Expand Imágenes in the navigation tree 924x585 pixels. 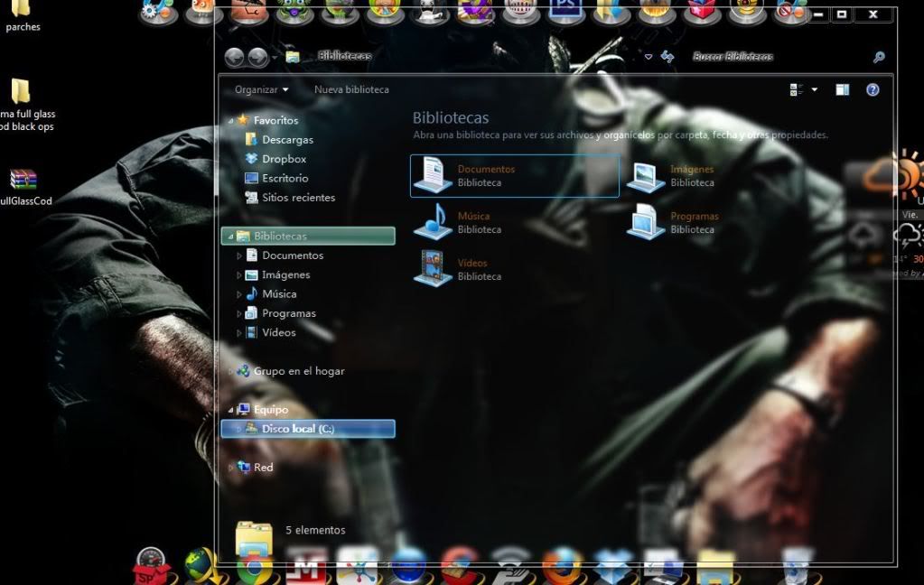238,275
